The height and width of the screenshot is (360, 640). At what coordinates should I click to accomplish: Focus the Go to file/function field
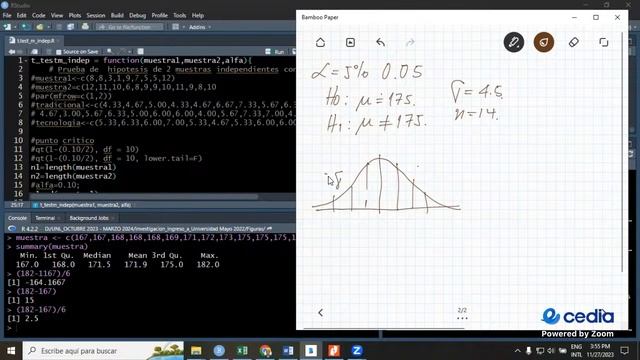pos(129,27)
